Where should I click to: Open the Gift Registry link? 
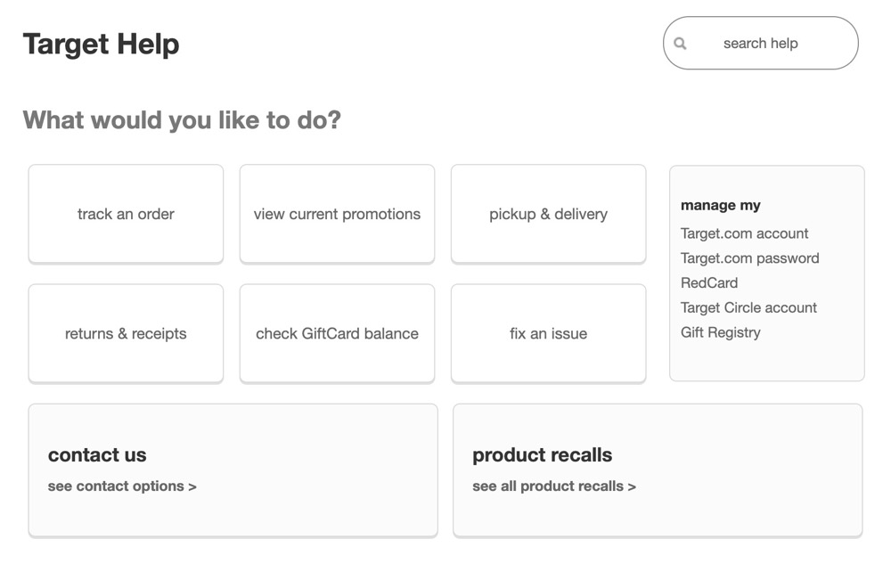click(721, 332)
